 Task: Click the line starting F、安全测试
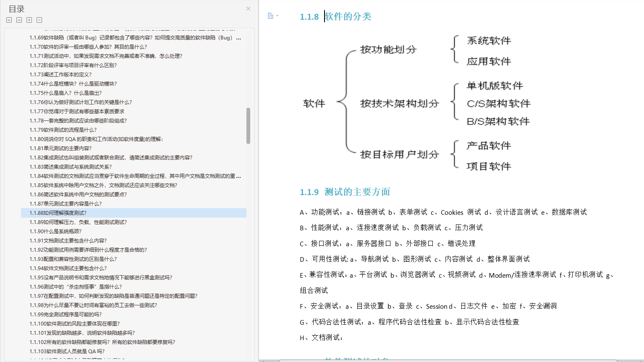pos(428,306)
